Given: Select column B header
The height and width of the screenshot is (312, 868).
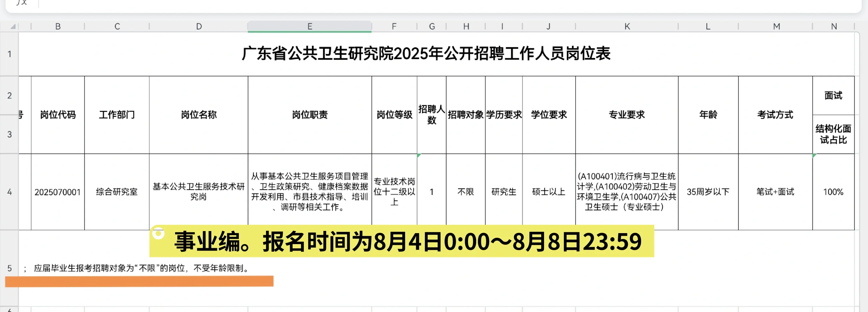Looking at the screenshot, I should click(x=58, y=26).
